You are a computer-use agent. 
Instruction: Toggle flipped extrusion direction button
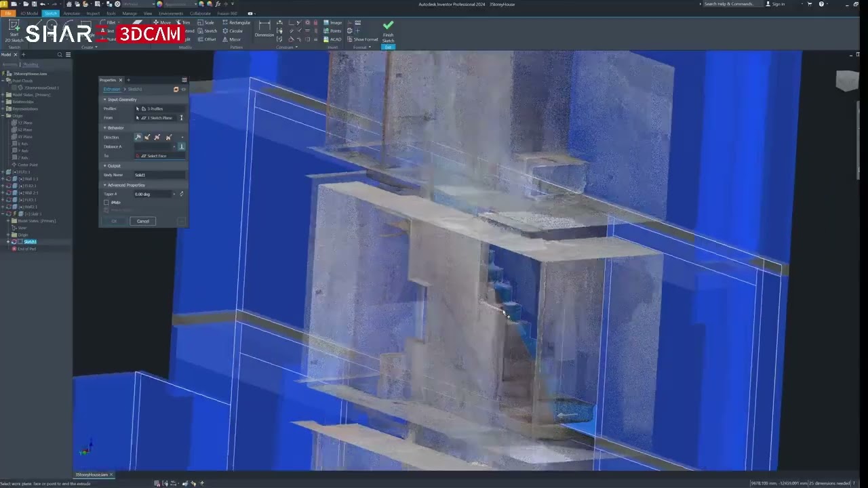pos(148,137)
